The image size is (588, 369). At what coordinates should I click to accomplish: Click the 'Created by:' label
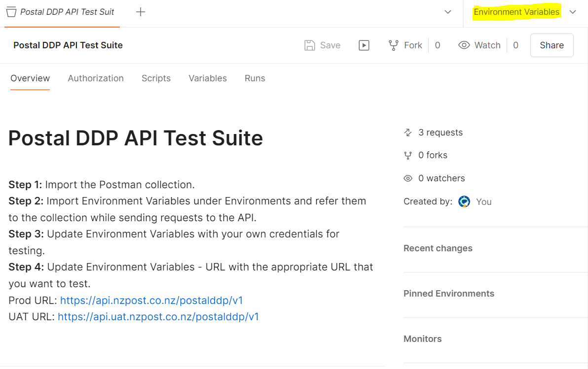428,201
